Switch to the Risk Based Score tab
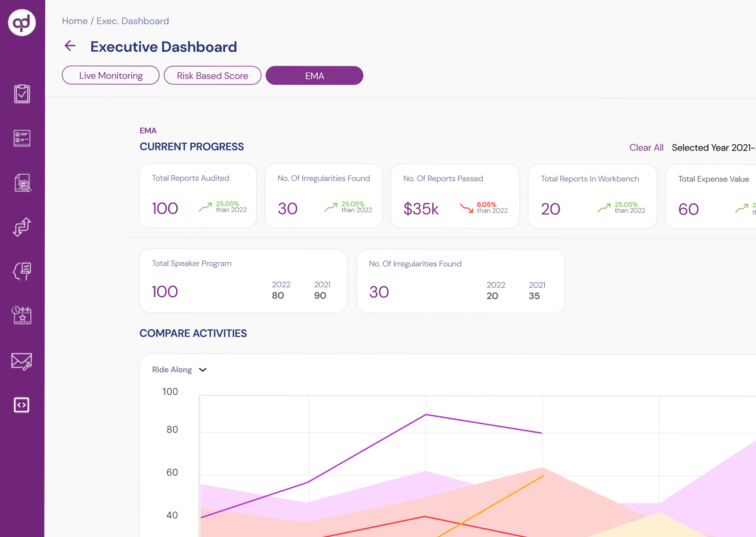The width and height of the screenshot is (756, 537). coord(212,76)
